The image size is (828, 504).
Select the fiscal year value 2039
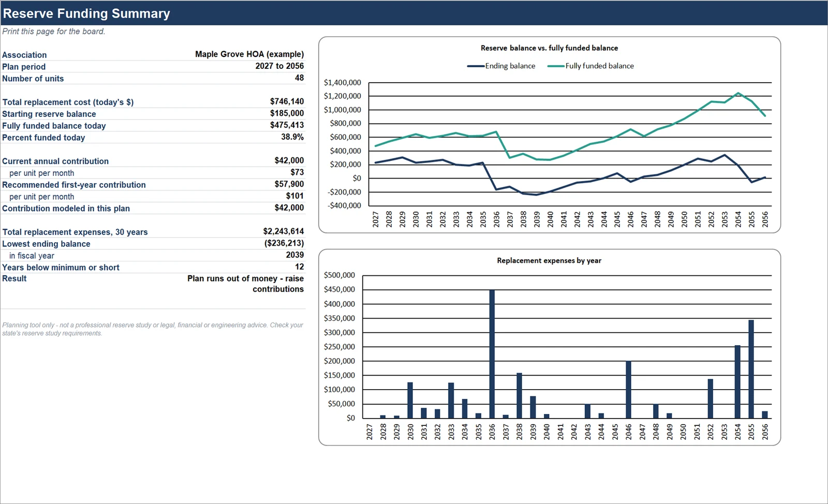click(295, 255)
